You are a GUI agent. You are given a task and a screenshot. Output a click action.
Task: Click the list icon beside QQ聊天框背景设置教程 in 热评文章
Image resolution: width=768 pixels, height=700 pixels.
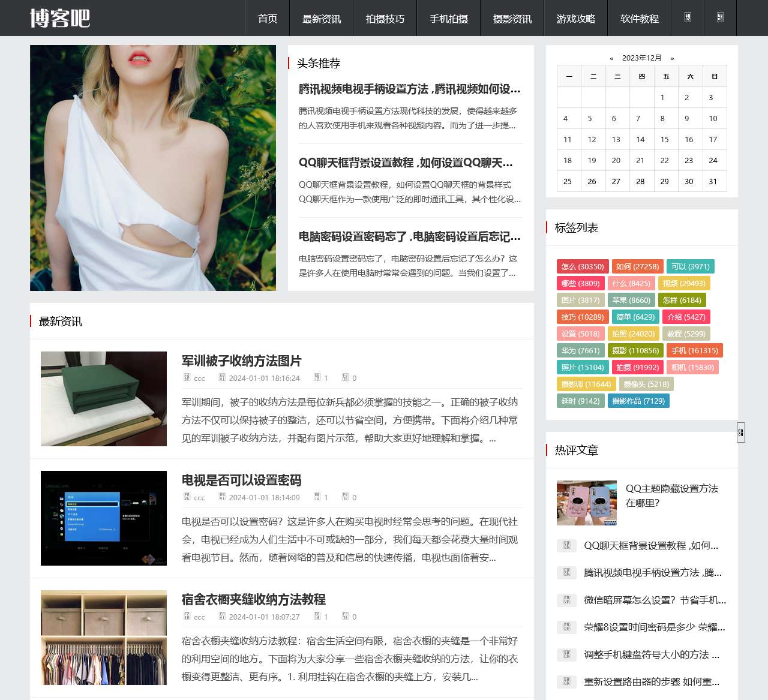tap(566, 546)
